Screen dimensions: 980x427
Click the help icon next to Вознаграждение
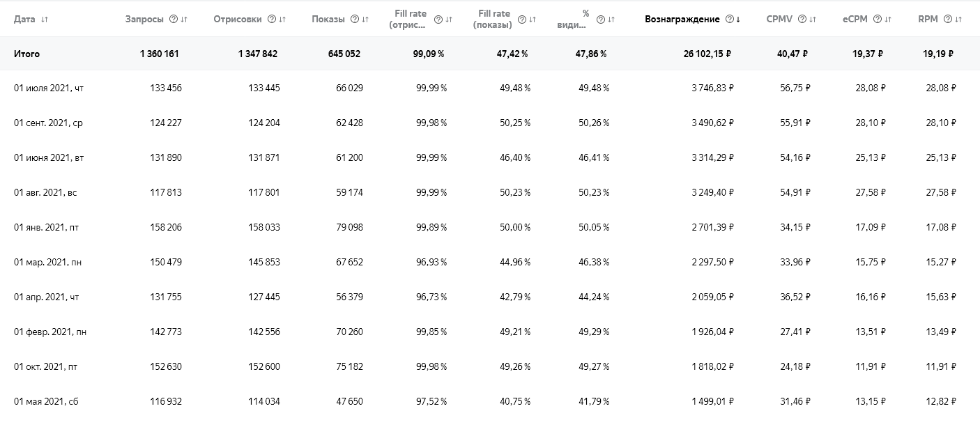(729, 20)
